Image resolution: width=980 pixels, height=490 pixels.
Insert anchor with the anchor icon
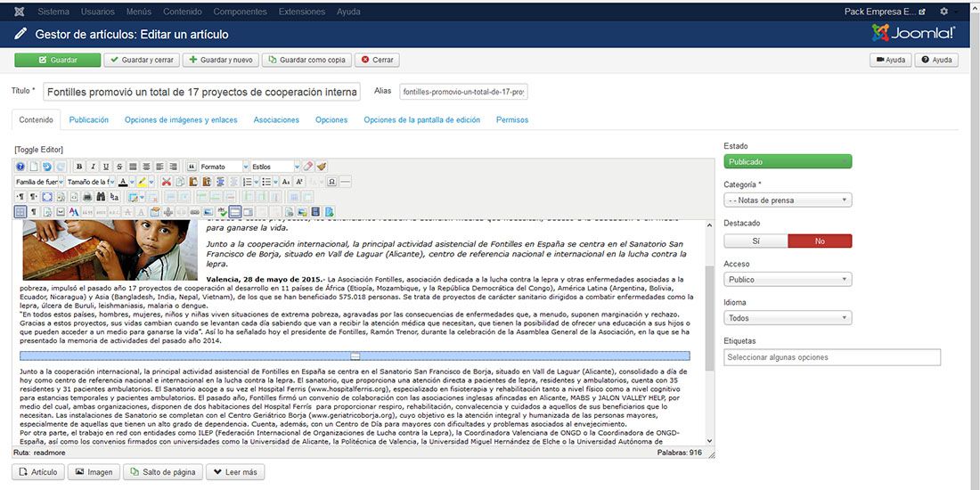click(x=168, y=212)
